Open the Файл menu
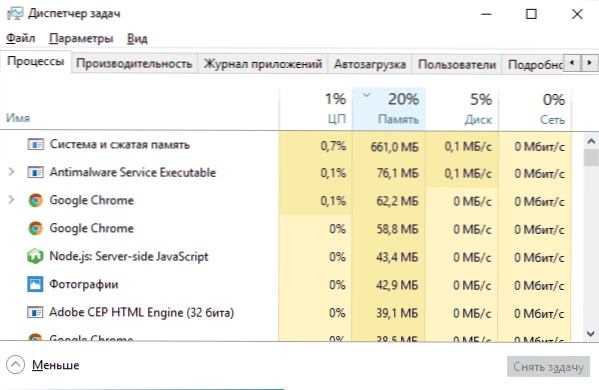Screen dimensions: 599x390 point(21,38)
